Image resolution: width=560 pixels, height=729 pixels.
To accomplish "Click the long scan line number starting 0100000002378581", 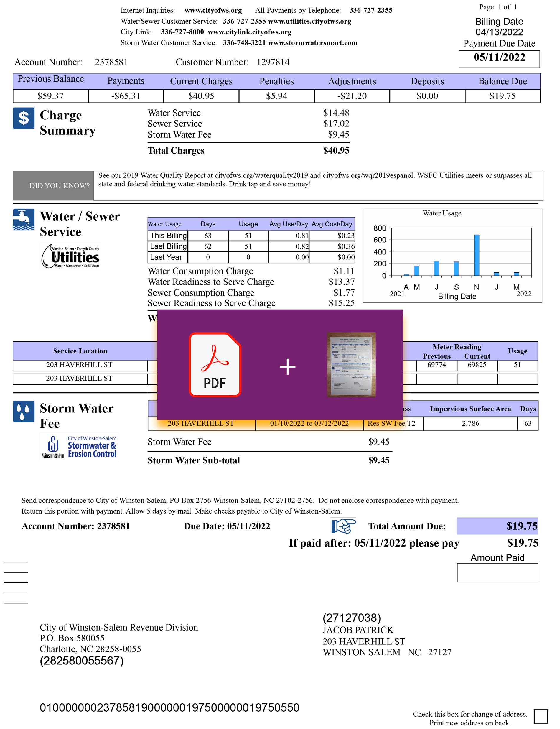I will click(x=169, y=708).
